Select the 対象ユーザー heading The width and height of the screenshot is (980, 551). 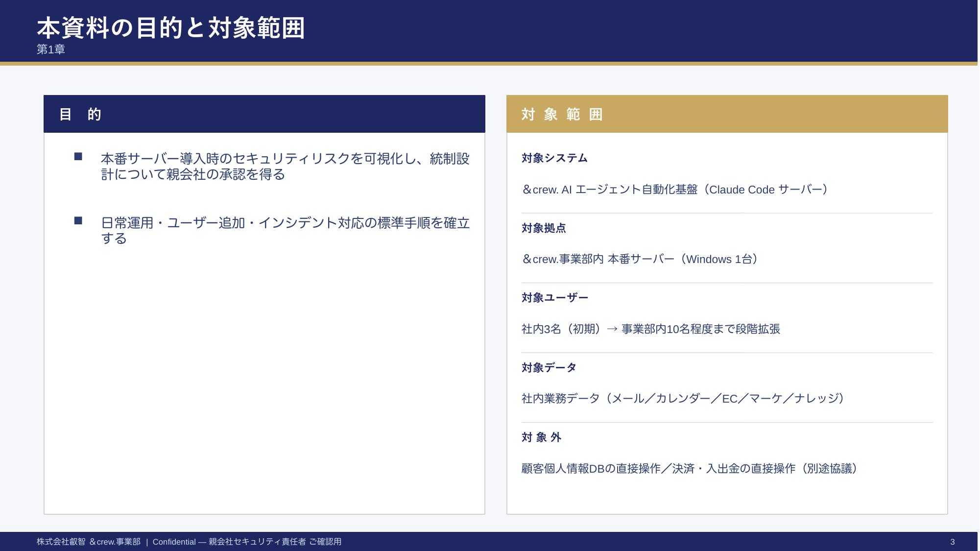pos(555,298)
